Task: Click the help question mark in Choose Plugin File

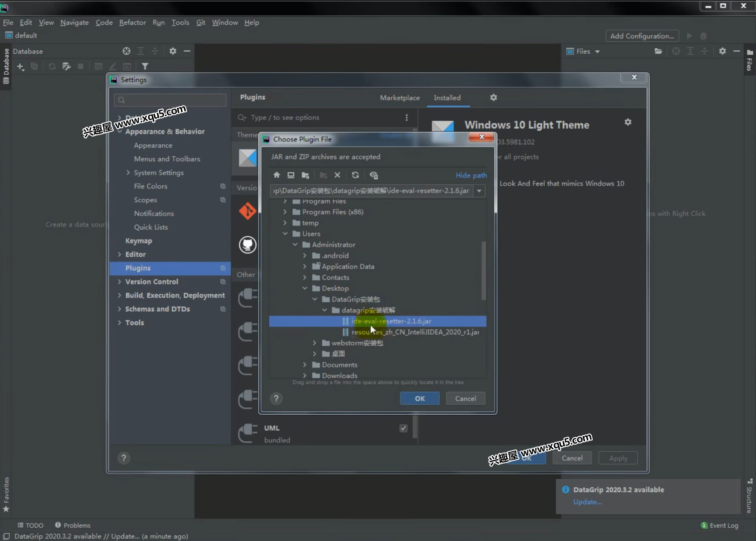Action: (276, 398)
